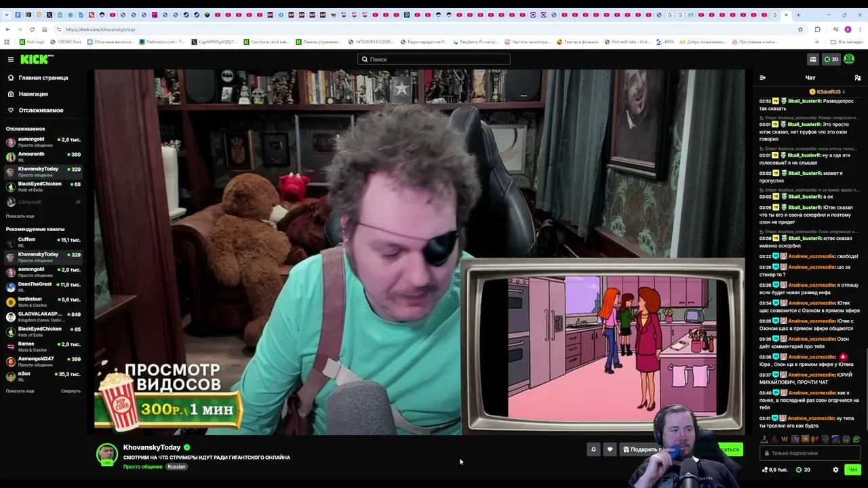Viewport: 868px width, 488px height.
Task: Open the Chrome profile avatar
Action: tap(848, 30)
